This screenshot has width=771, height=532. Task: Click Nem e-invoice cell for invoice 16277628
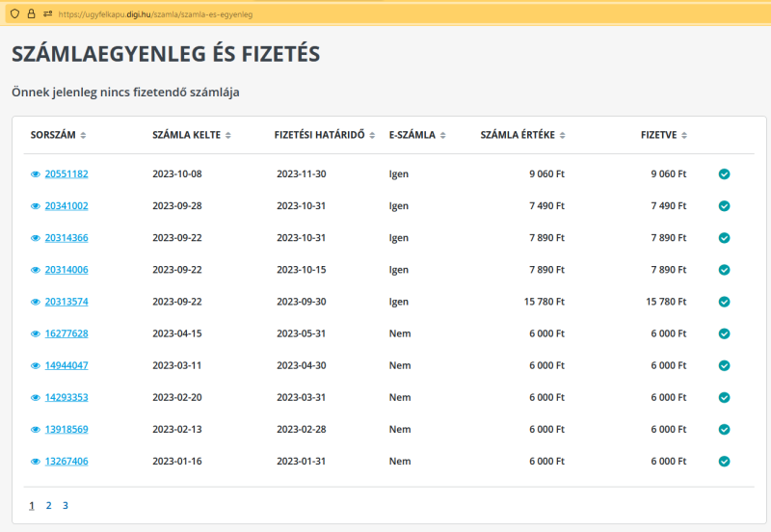400,333
